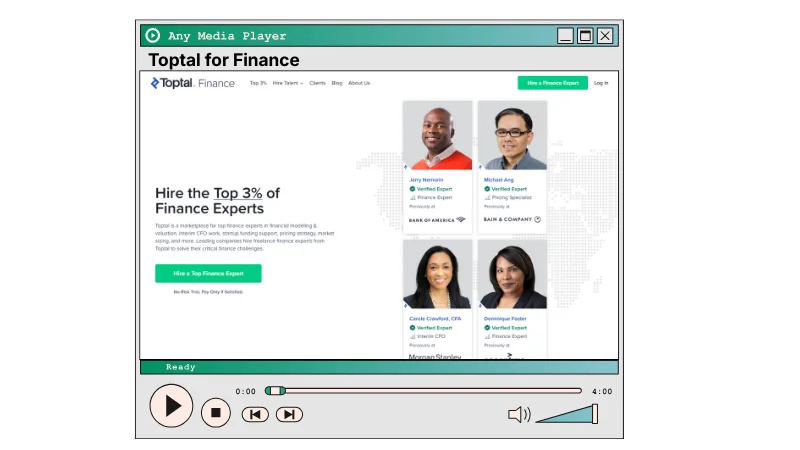This screenshot has width=800, height=450.
Task: Click the Bain & Company logo
Action: 512,219
